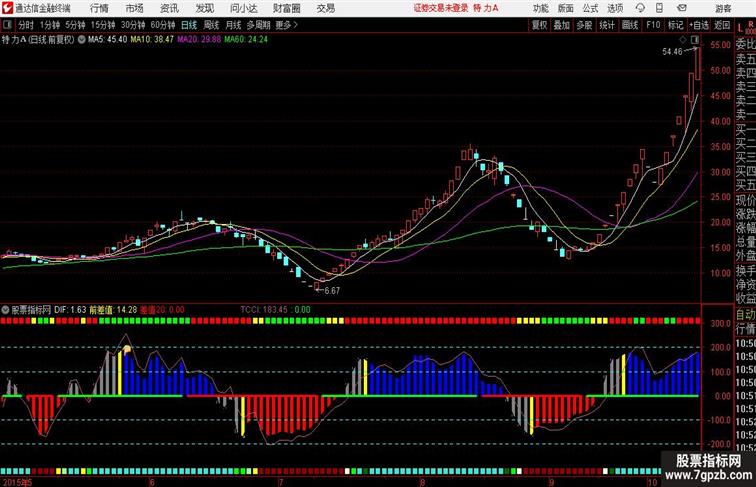This screenshot has width=756, height=487.
Task: Click the MA20: 29.88 indicator value
Action: pos(199,40)
